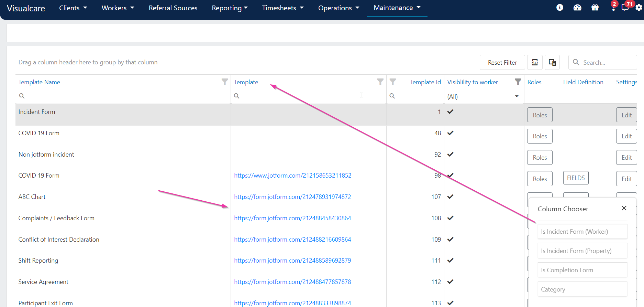
Task: Open the dashboard gauge icon
Action: [577, 8]
